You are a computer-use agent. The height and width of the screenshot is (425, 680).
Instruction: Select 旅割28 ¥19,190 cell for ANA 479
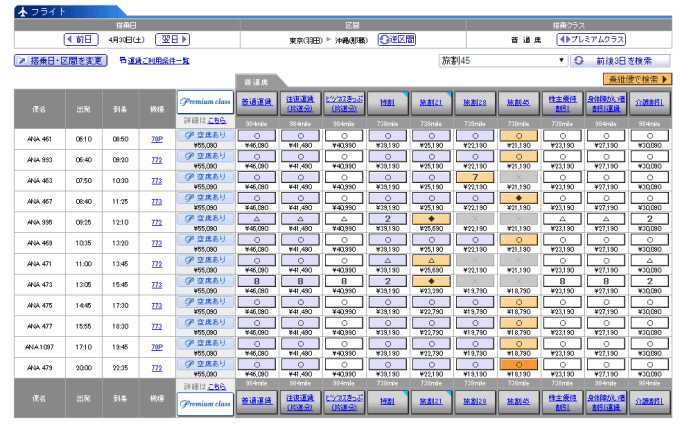[475, 365]
